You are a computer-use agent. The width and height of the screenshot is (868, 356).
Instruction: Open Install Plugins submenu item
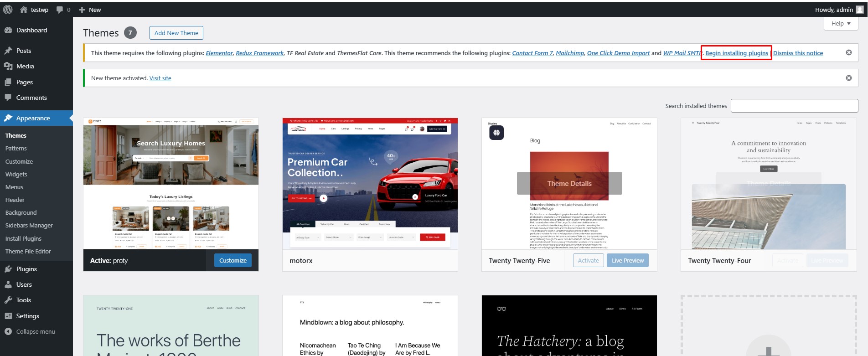tap(23, 238)
